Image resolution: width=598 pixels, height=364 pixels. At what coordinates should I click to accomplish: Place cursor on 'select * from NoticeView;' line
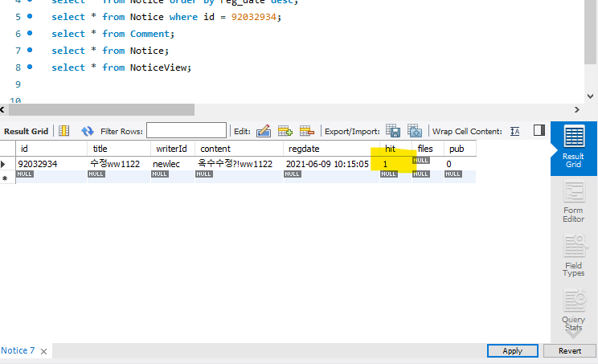(x=121, y=67)
